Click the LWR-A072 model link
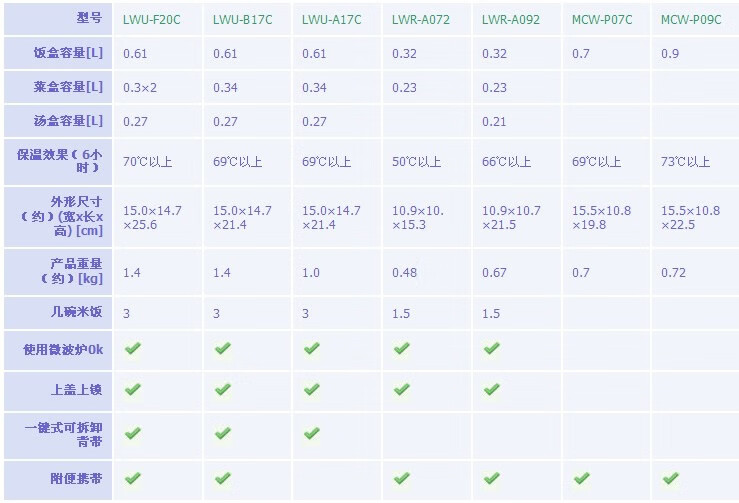This screenshot has height=503, width=739. [420, 19]
